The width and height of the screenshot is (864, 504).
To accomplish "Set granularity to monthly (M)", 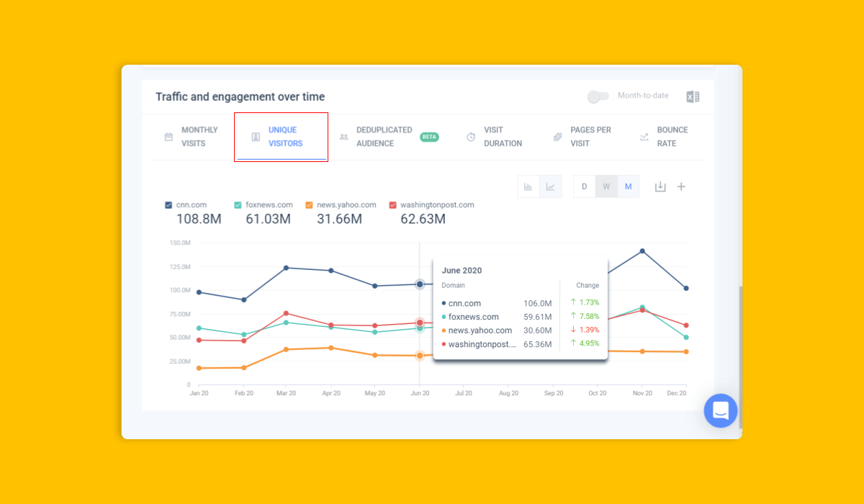I will (628, 186).
